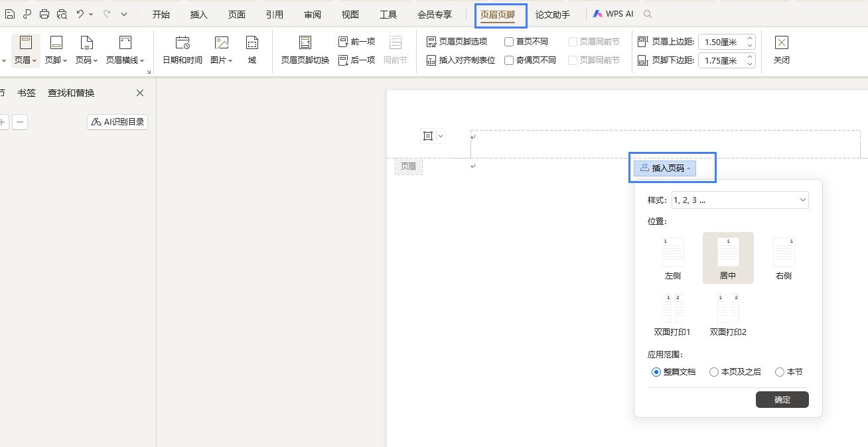
Task: Click 插入对齐制表位 alignment tab
Action: tap(461, 60)
